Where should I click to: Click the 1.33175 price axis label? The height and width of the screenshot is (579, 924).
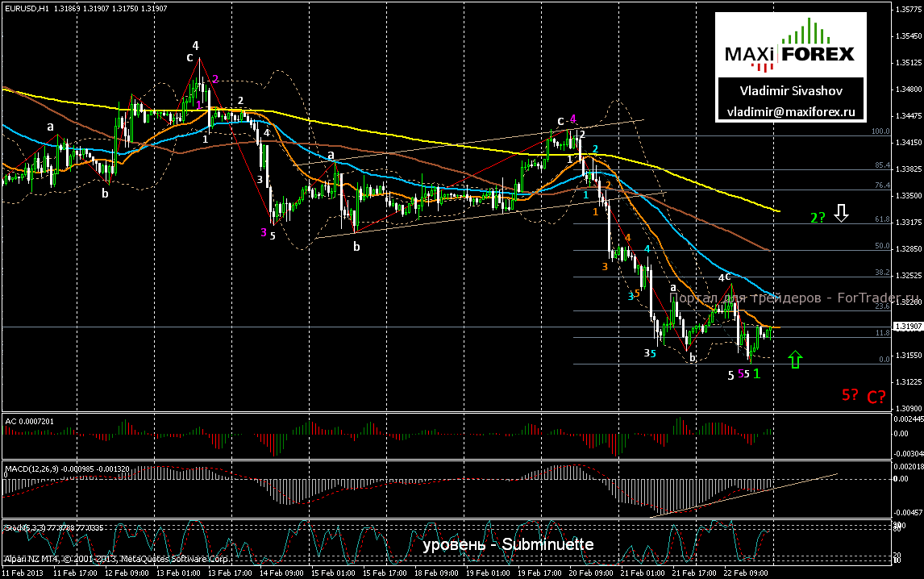click(908, 223)
